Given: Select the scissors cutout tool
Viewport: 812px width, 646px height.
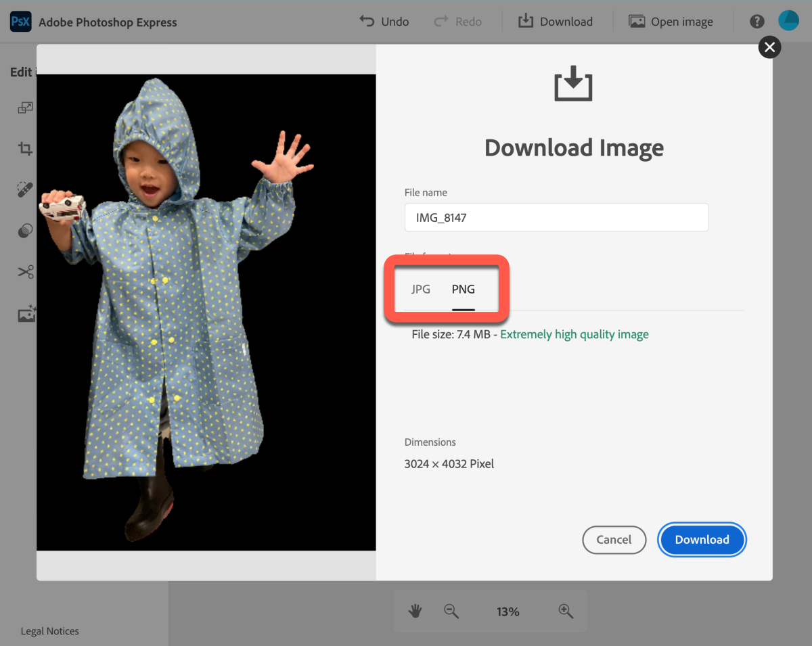Looking at the screenshot, I should tap(26, 272).
